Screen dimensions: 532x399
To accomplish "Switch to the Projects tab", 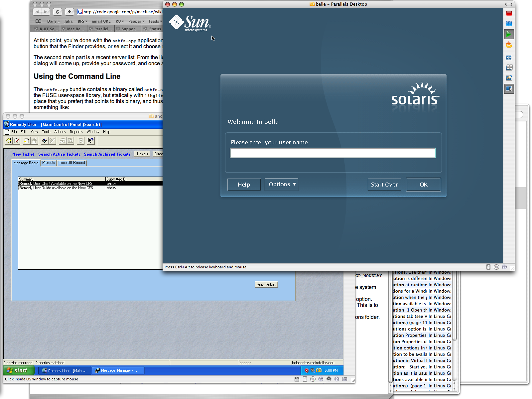I will tap(49, 163).
